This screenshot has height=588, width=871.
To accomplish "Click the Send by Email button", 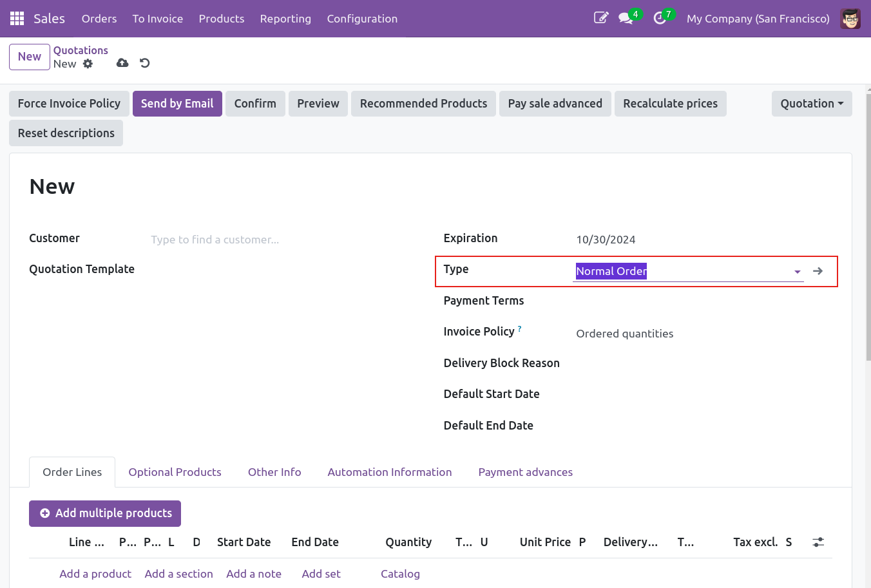I will pos(177,104).
